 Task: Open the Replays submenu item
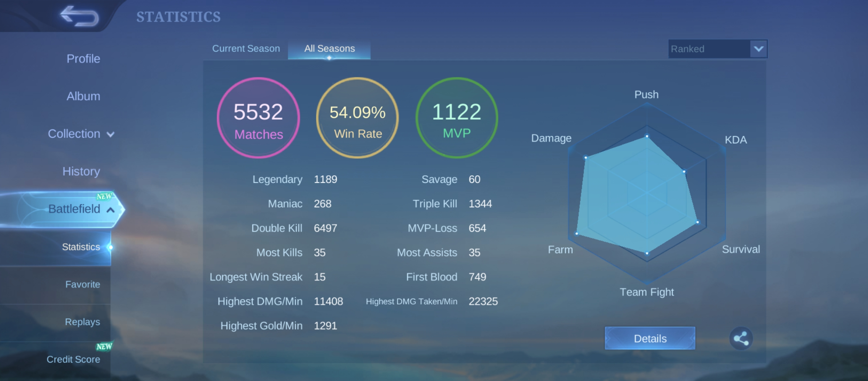pos(82,322)
